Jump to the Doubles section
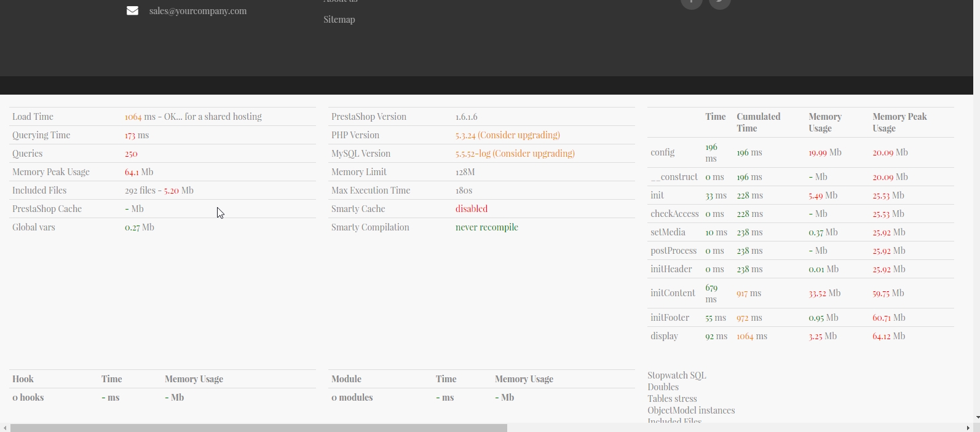 (663, 387)
